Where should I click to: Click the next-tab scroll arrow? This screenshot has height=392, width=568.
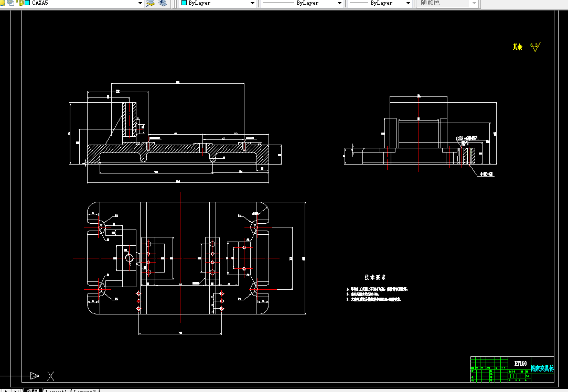6,390
